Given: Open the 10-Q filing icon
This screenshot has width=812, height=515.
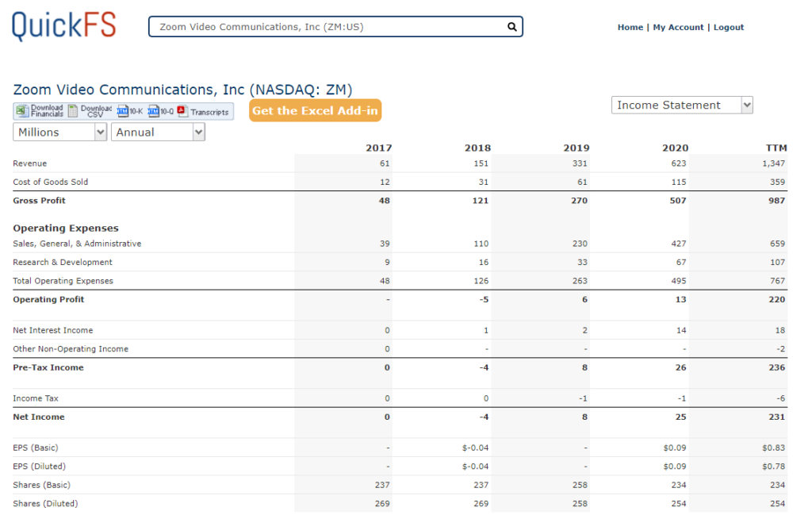Looking at the screenshot, I should click(x=153, y=111).
